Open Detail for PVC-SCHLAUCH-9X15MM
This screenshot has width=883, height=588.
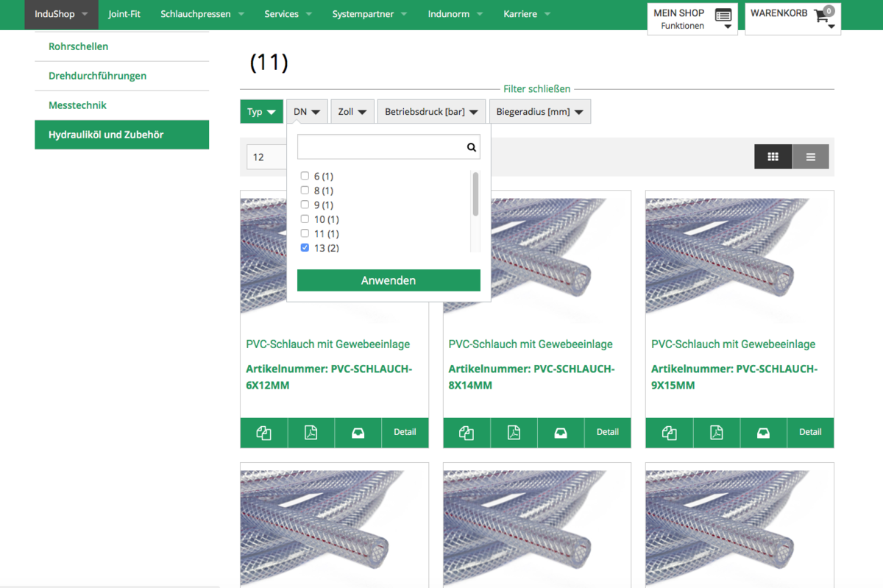click(x=810, y=433)
